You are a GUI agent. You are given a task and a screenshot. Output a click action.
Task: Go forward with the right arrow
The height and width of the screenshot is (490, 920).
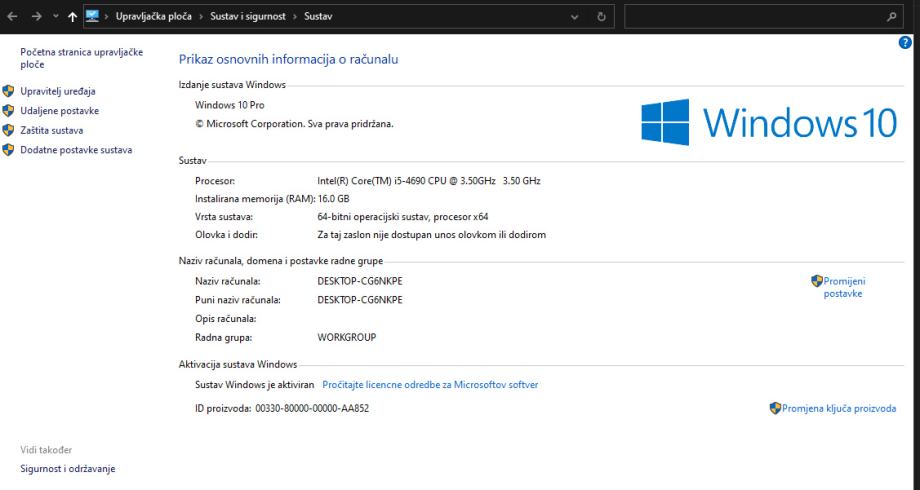[x=36, y=16]
